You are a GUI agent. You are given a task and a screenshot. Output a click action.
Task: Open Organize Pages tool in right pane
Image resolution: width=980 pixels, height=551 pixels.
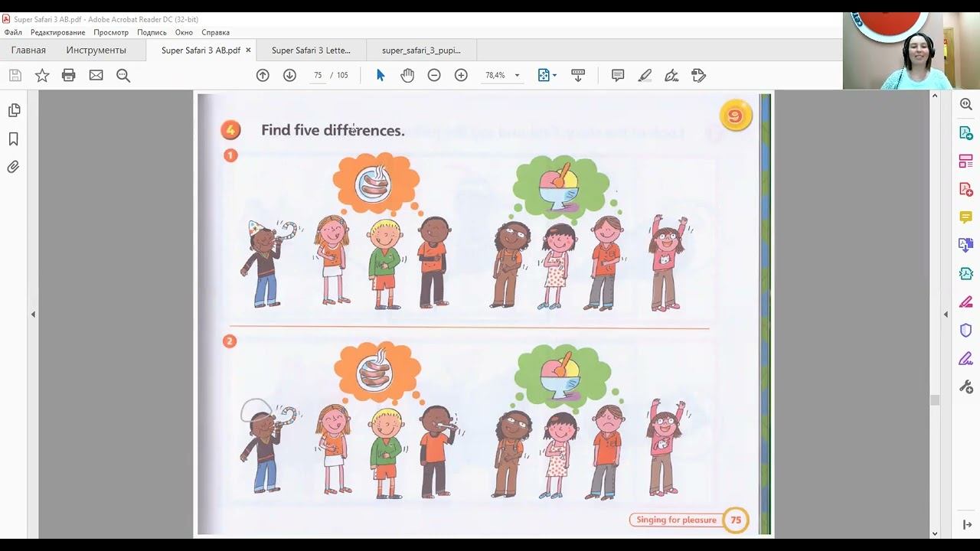point(966,161)
